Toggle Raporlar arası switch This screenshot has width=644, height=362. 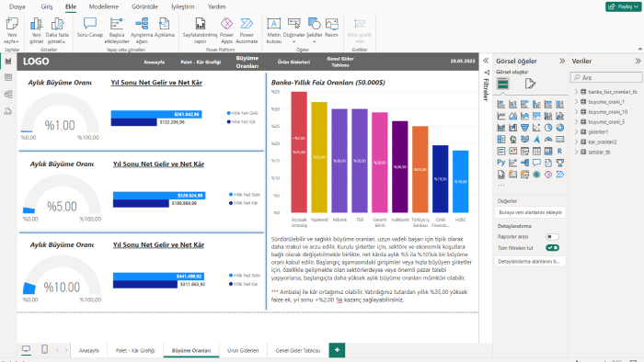click(x=552, y=236)
